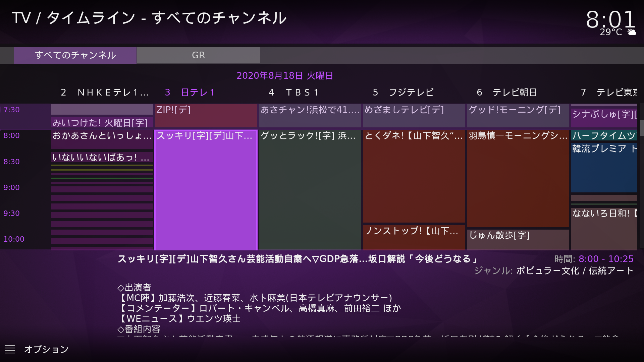Click the ◇出演者 heading
The height and width of the screenshot is (362, 644).
click(135, 287)
